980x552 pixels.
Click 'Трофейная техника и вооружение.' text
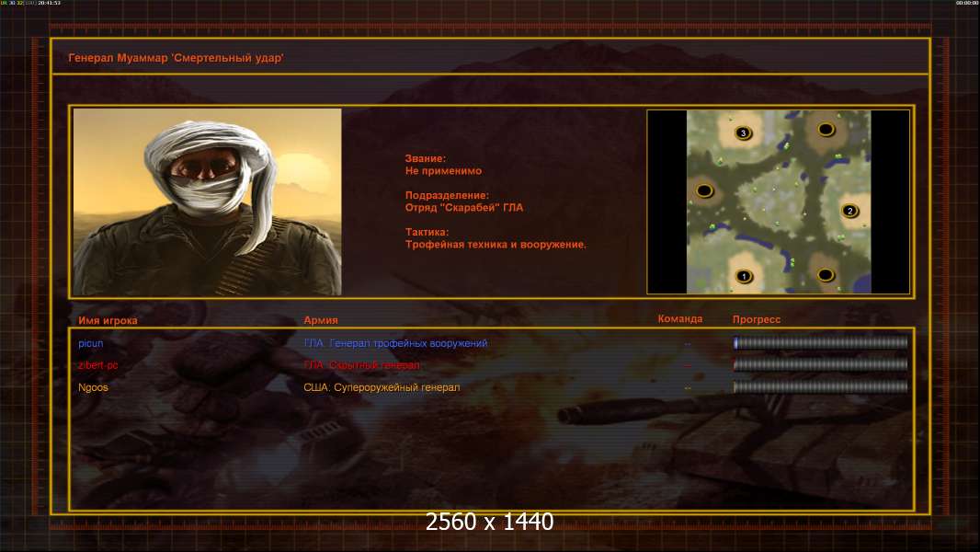click(496, 245)
